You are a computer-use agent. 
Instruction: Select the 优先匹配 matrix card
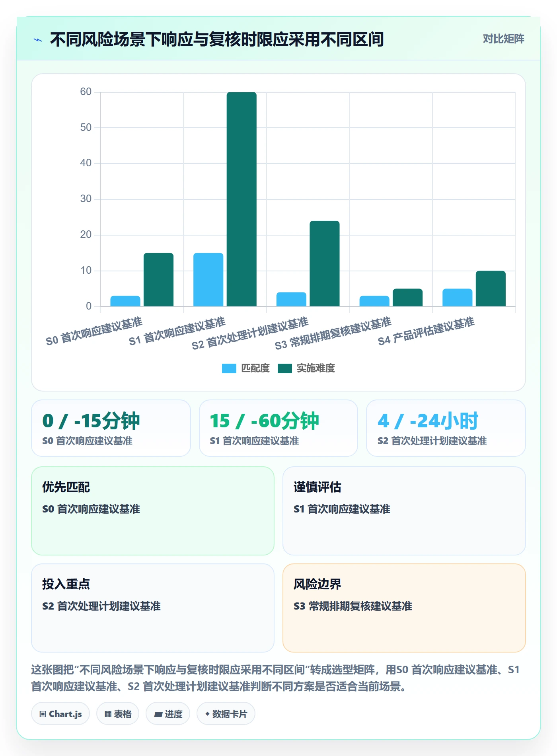tap(153, 511)
